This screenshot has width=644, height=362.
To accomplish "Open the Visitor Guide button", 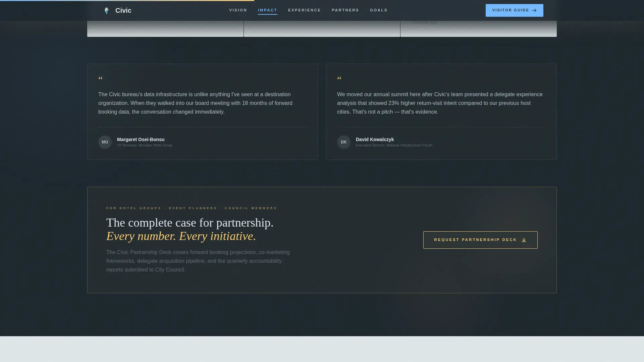I will pos(515,10).
